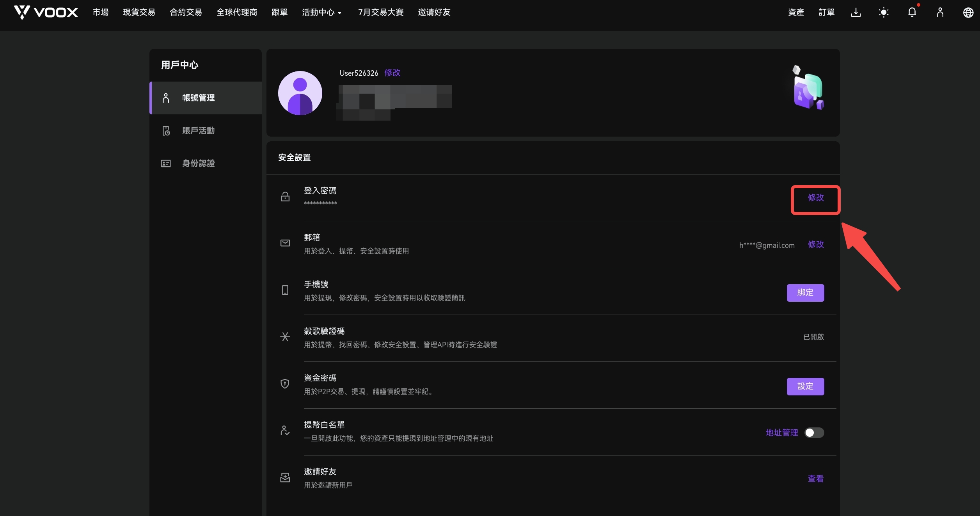Open the 市場 menu item

(x=101, y=12)
